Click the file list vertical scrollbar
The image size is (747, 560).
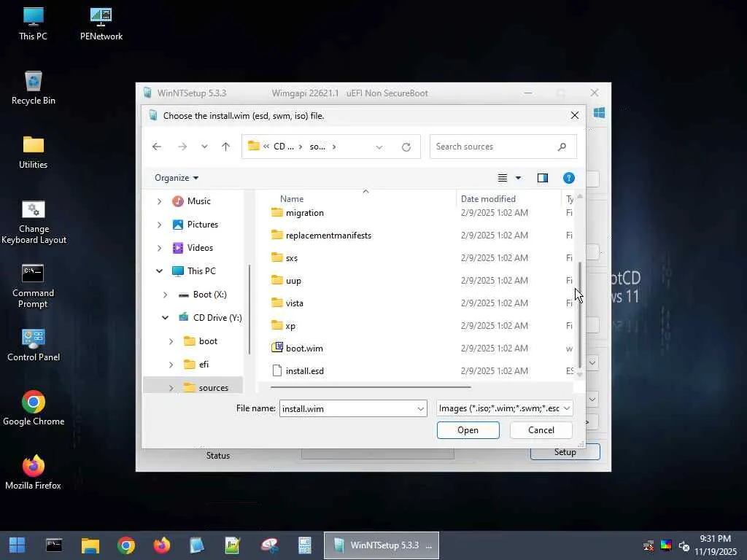point(580,314)
